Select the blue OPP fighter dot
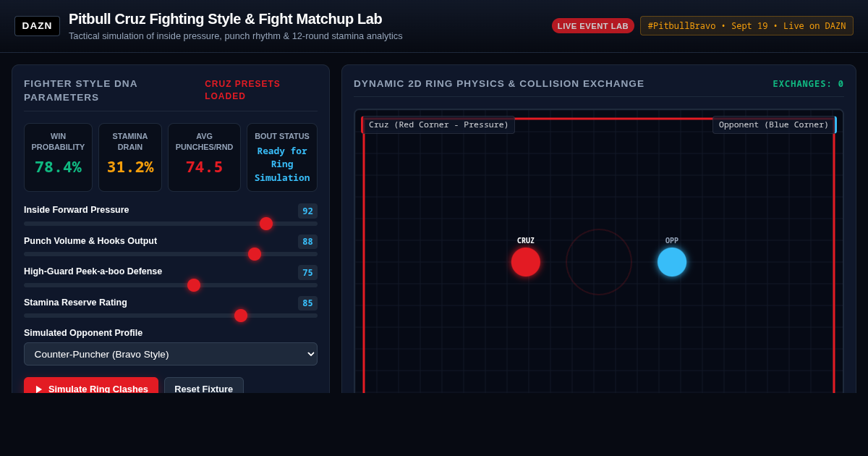 pos(672,262)
